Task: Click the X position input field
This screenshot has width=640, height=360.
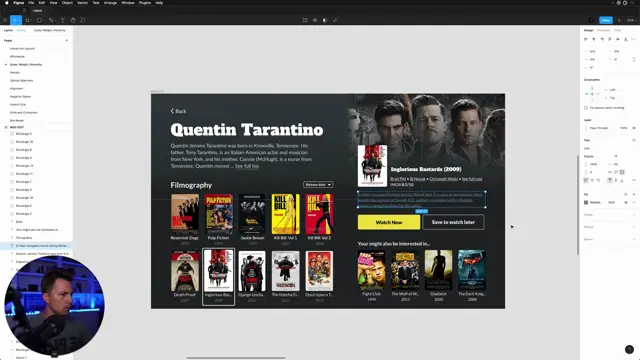Action: 593,51
